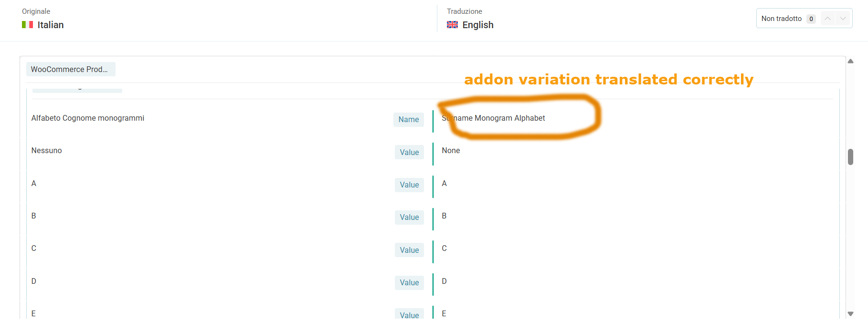Image resolution: width=868 pixels, height=332 pixels.
Task: Click the untranslated count badge 0
Action: (811, 19)
